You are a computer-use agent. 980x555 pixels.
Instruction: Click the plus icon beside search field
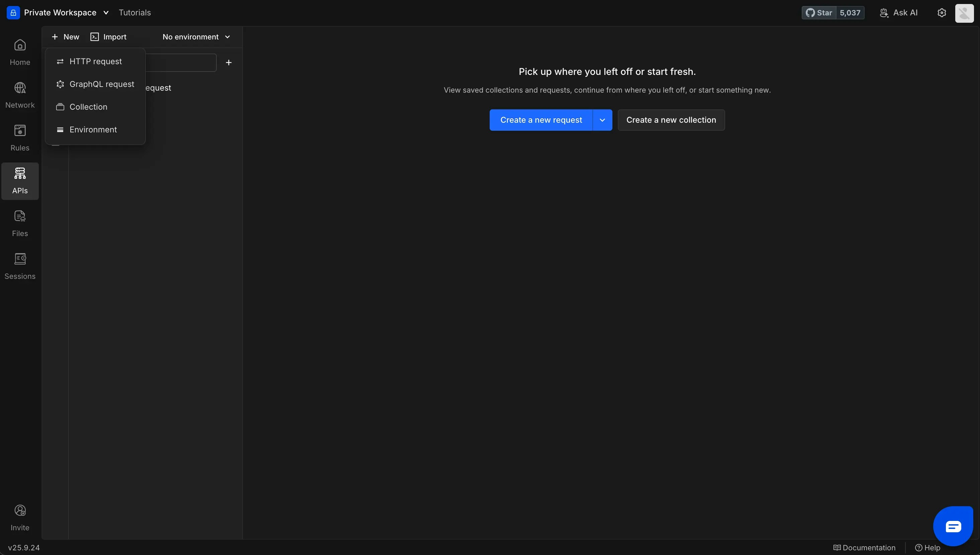click(228, 63)
